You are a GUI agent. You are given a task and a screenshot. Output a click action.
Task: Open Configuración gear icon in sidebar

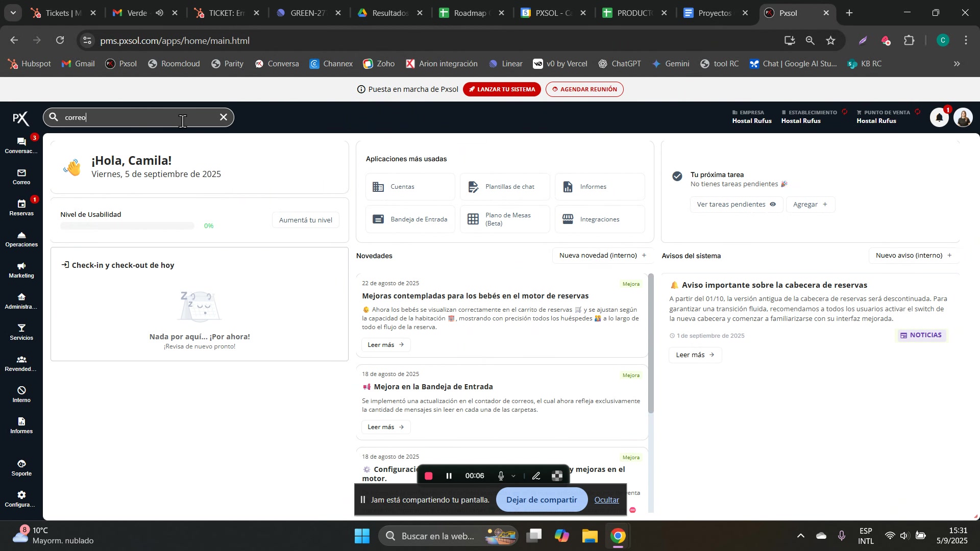pos(21,498)
